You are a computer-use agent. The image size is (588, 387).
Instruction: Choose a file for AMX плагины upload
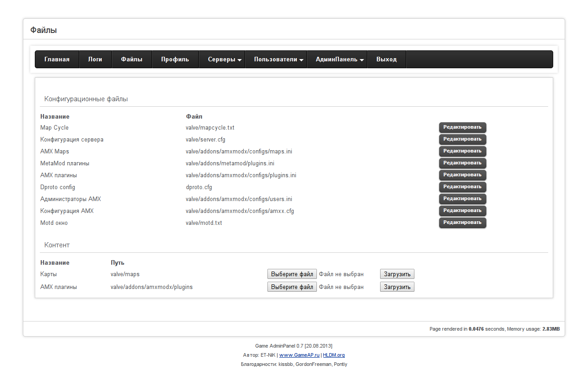[292, 287]
